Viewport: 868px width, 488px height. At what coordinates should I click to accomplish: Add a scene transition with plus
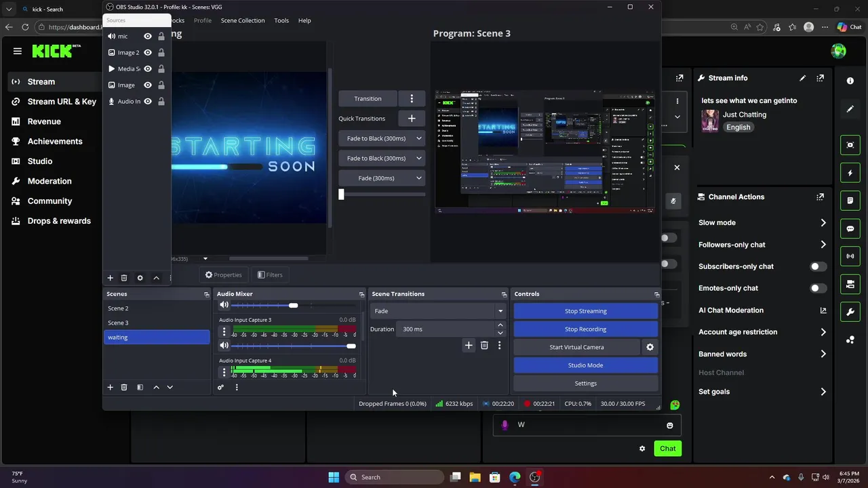tap(469, 346)
